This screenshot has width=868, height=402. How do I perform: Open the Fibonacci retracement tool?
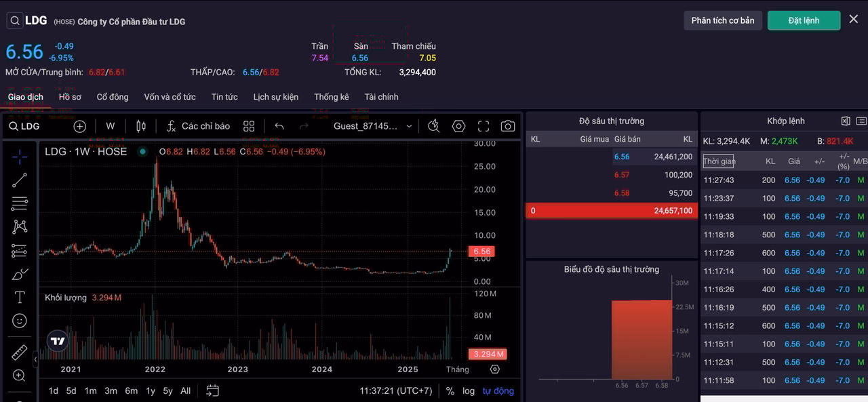(x=20, y=203)
